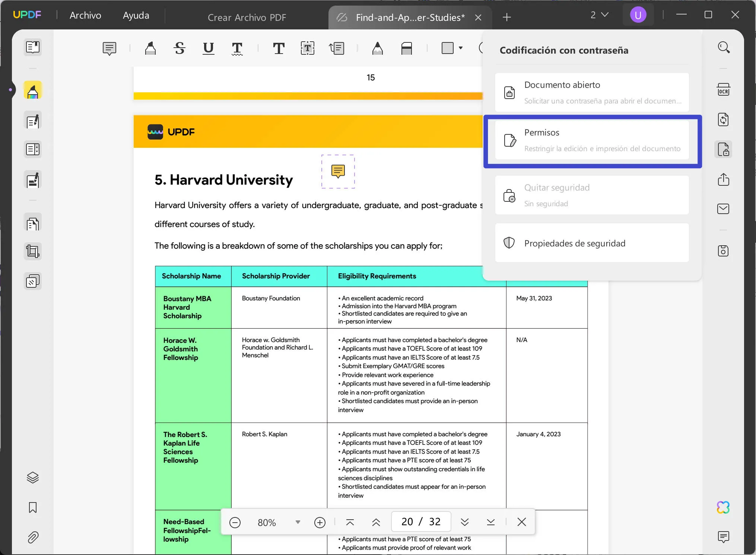This screenshot has height=555, width=756.
Task: Jump to the first page
Action: [x=350, y=522]
